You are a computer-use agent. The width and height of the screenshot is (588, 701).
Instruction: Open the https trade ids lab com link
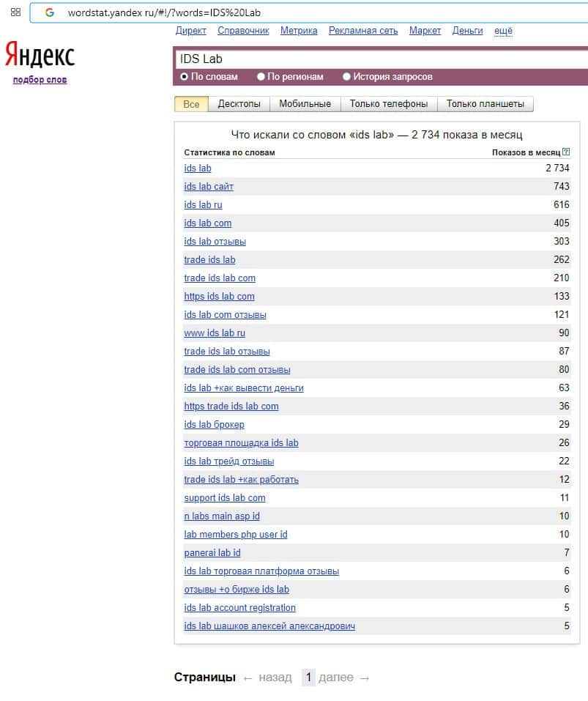231,407
